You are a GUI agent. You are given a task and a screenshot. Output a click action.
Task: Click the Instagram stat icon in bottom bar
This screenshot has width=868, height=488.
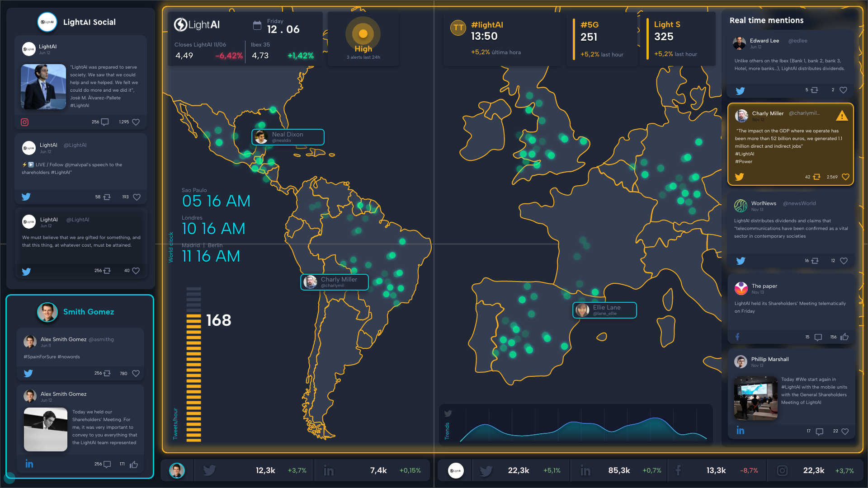[782, 470]
